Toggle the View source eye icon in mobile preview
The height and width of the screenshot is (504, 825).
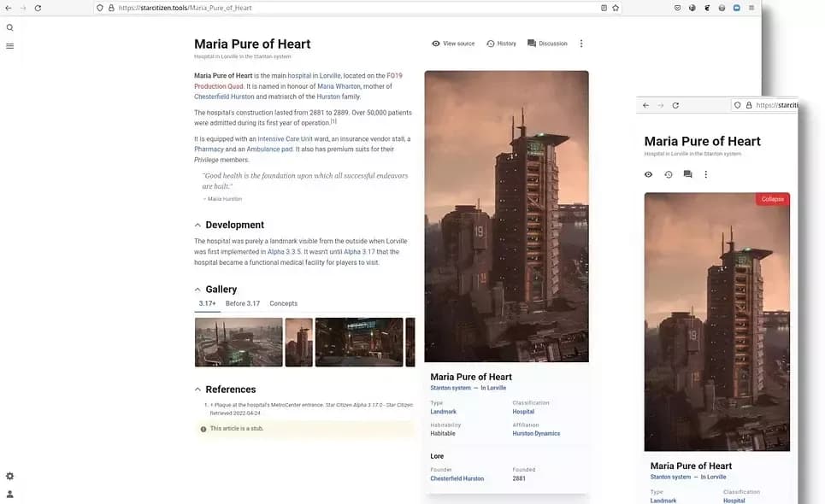[x=647, y=173]
